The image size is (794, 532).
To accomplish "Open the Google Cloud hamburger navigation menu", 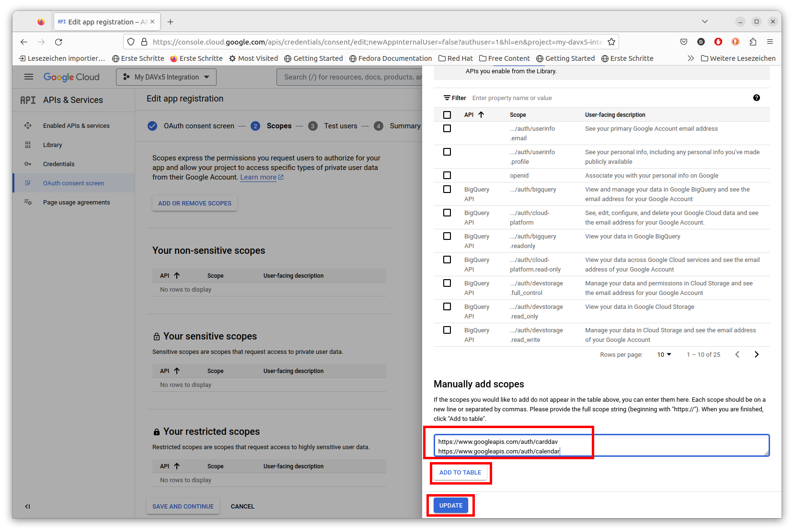I will point(29,77).
